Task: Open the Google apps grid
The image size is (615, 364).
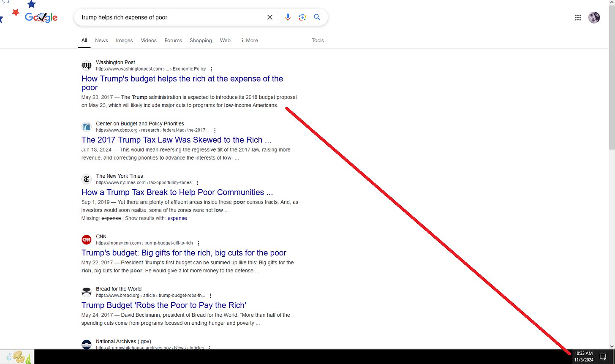Action: [578, 17]
